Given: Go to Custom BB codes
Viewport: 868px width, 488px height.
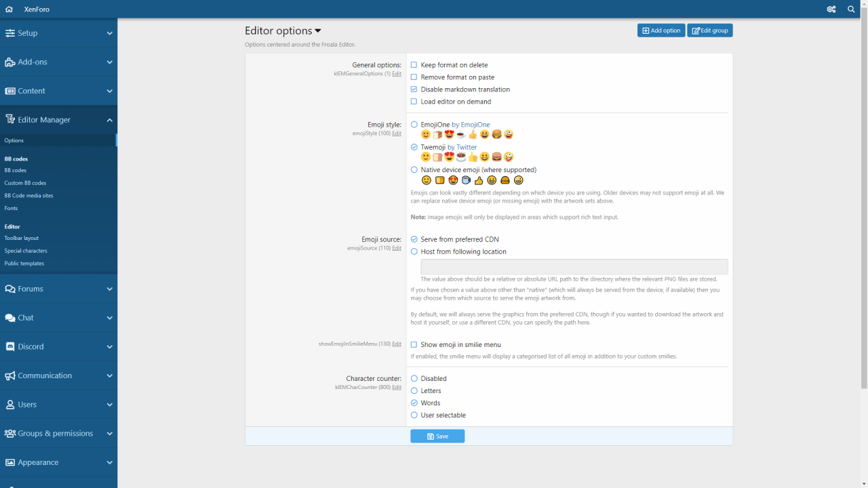Looking at the screenshot, I should (x=25, y=183).
